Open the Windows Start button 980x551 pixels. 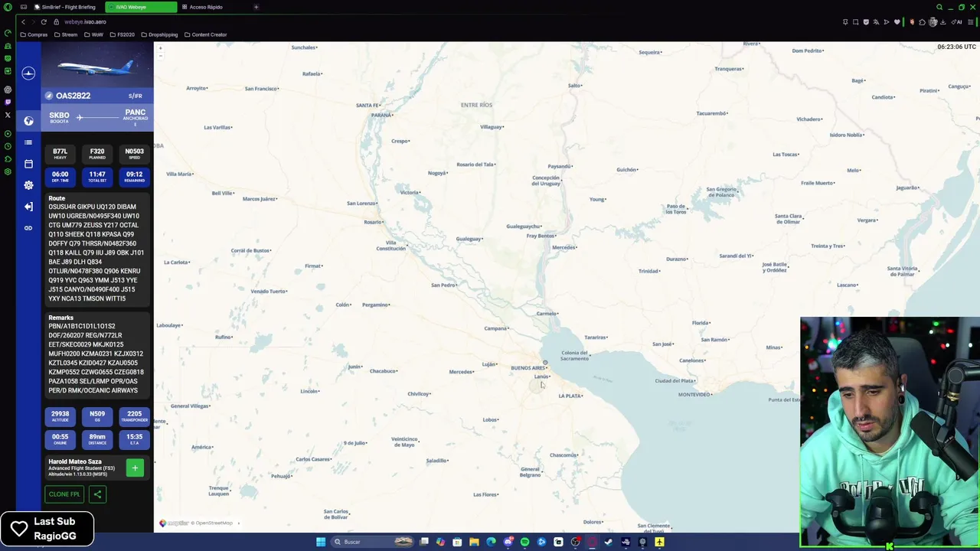321,542
